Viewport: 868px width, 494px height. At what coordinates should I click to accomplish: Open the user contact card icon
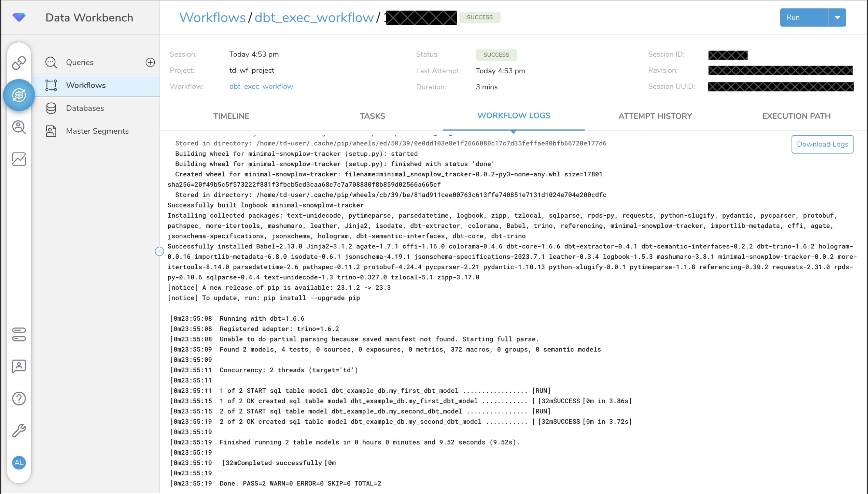pyautogui.click(x=19, y=366)
